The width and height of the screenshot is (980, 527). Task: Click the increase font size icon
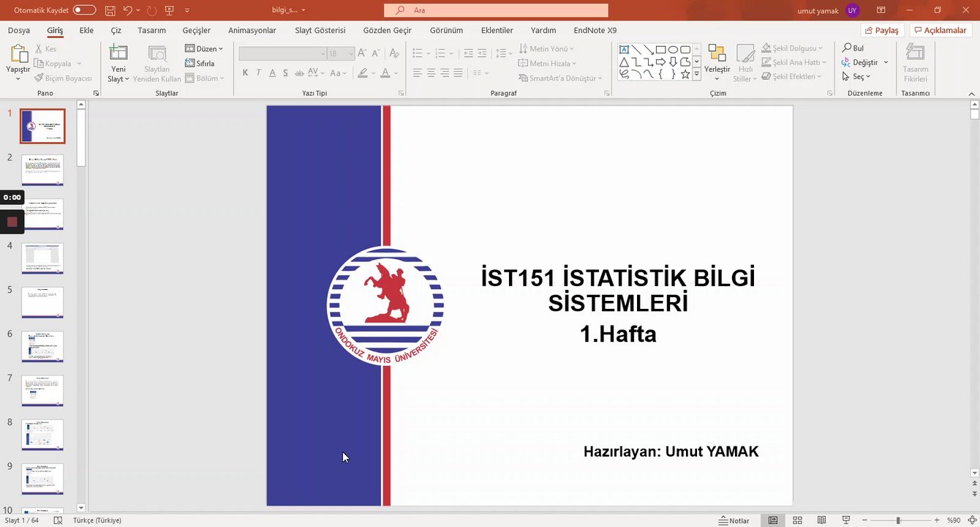363,53
